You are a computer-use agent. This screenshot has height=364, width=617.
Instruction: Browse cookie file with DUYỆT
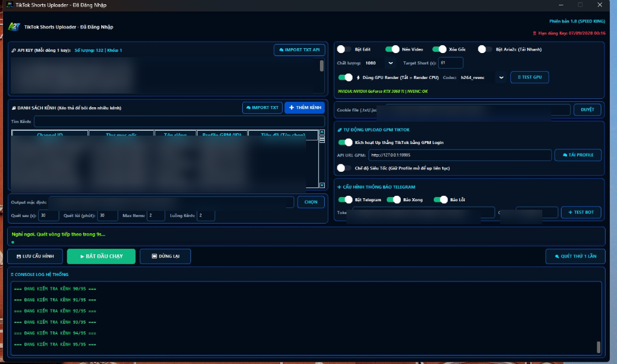tap(587, 110)
